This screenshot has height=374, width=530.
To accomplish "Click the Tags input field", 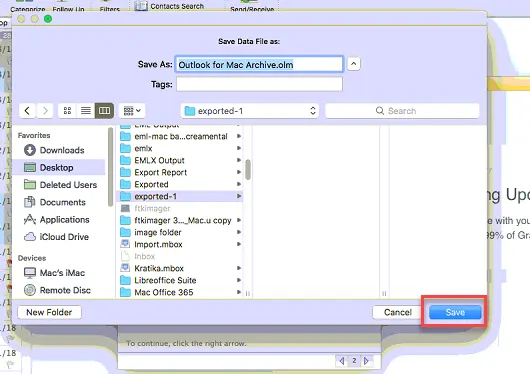I will tap(259, 84).
